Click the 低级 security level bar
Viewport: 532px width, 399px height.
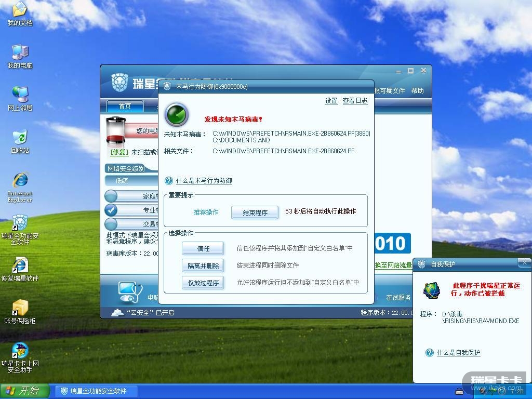click(x=131, y=180)
